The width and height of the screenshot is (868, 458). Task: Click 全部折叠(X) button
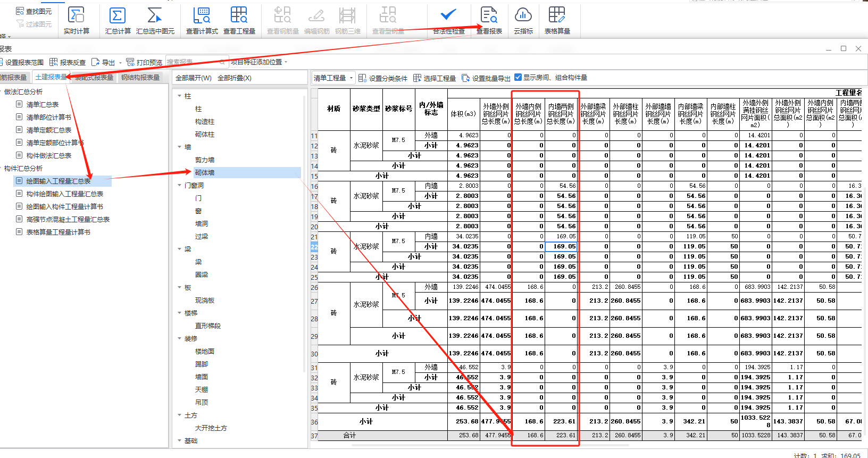[235, 78]
